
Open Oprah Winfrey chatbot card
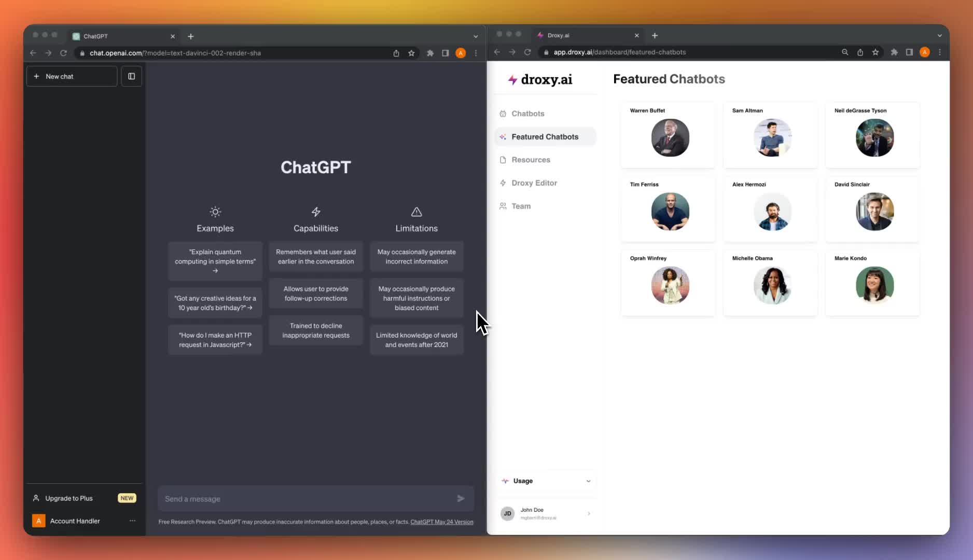[x=668, y=283]
